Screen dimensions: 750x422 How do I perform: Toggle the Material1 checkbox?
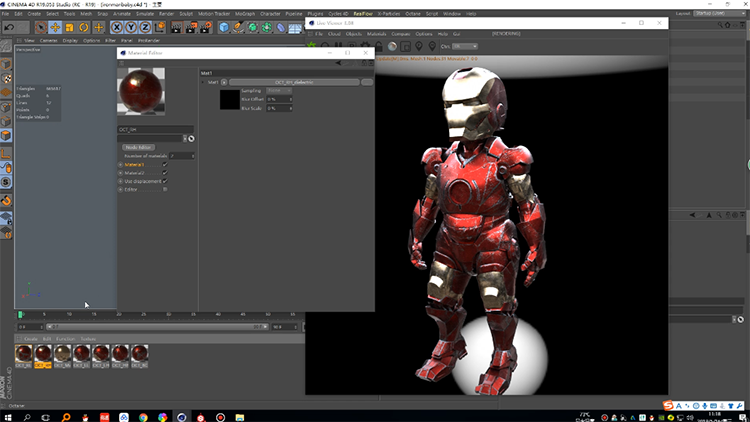tap(165, 164)
